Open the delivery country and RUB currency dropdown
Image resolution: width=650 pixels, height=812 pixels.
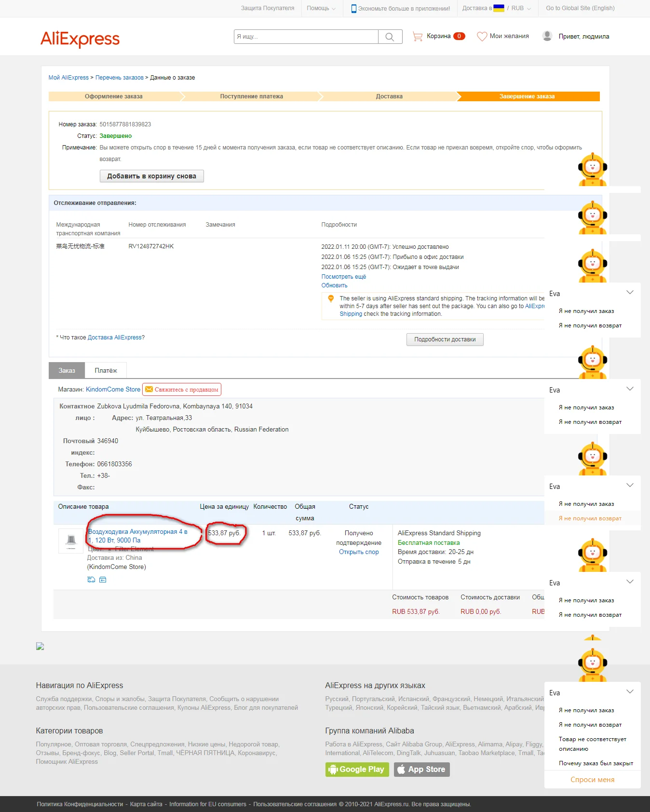point(497,8)
